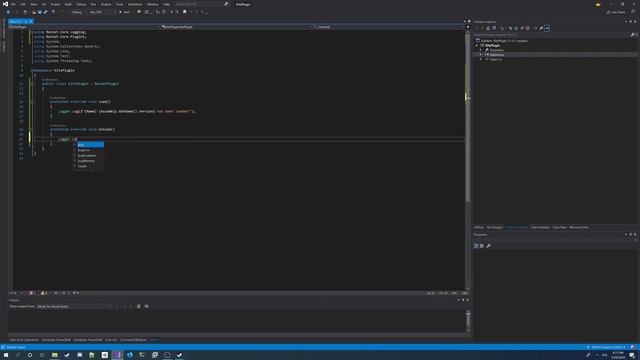Click Categorized icon in Properties panel
The width and height of the screenshot is (640, 360).
(x=476, y=246)
